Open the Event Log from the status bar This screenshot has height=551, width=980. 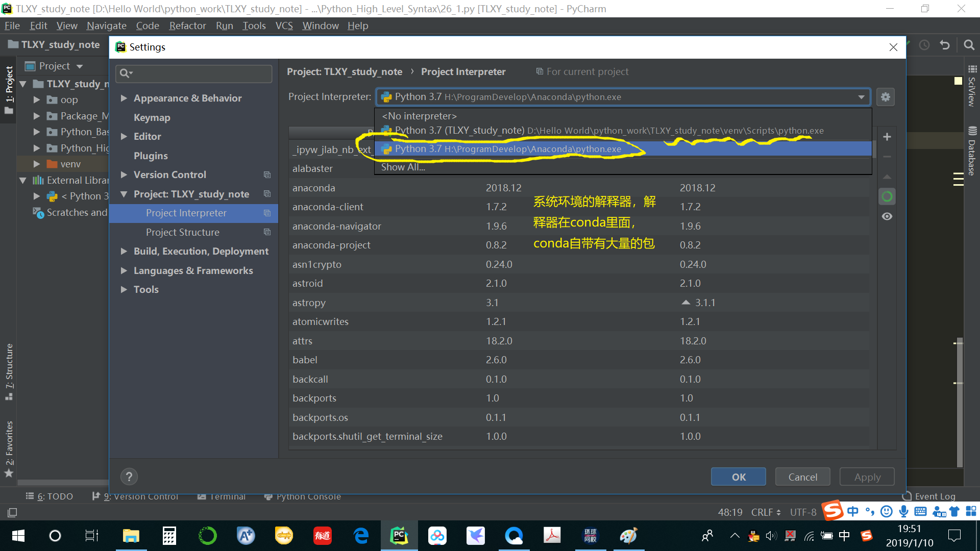(934, 495)
